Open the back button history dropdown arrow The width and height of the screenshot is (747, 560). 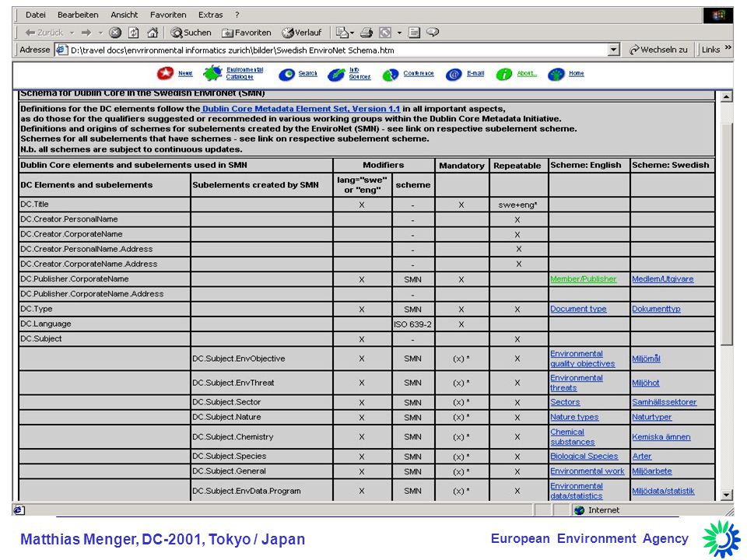coord(72,33)
